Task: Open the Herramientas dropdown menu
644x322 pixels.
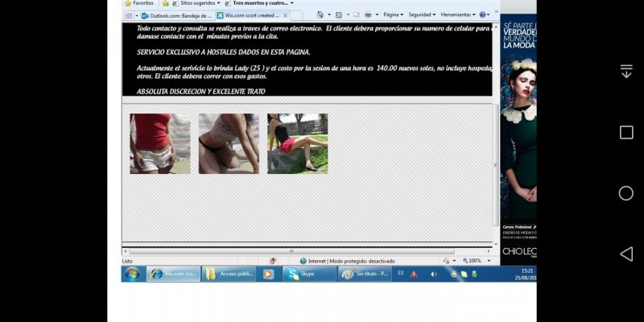Action: (457, 14)
